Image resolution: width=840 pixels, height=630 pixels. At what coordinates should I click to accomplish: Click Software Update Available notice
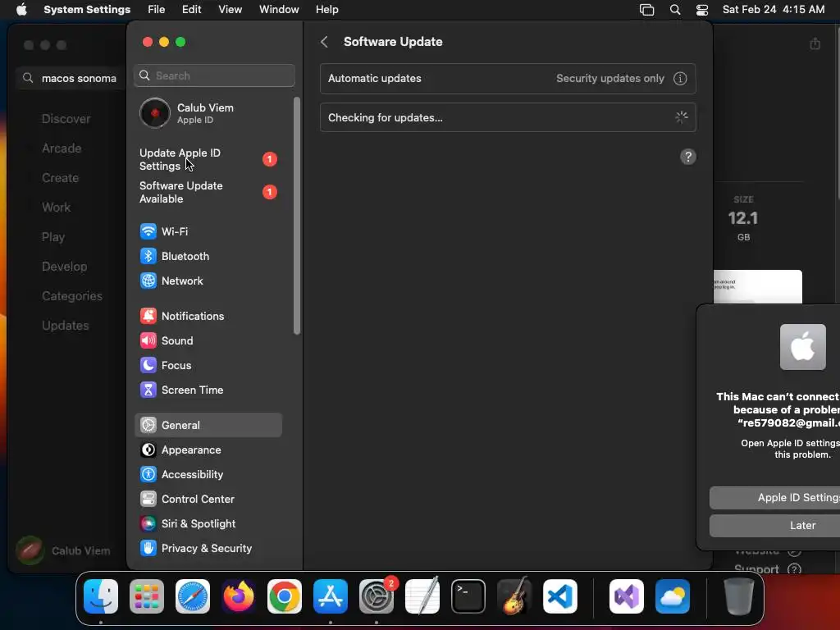pyautogui.click(x=208, y=192)
